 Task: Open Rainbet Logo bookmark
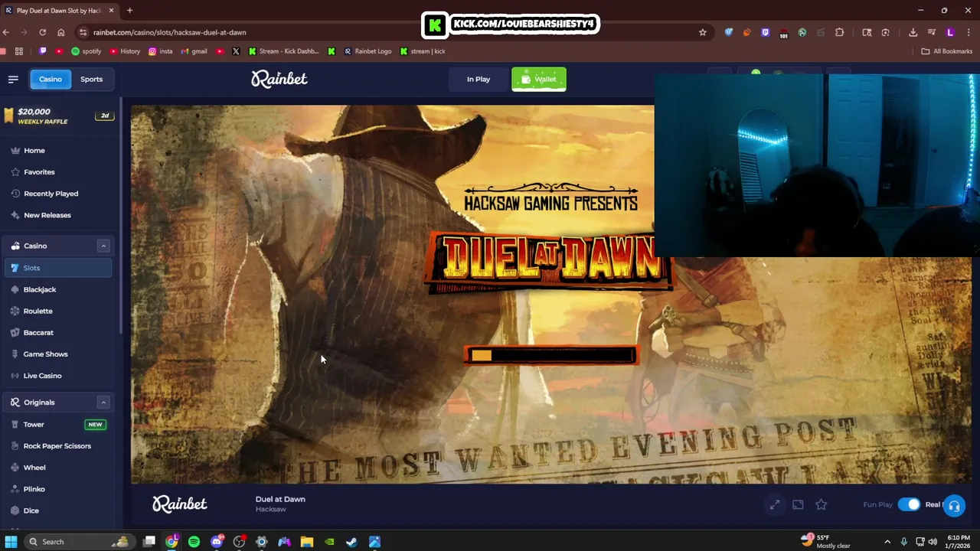click(x=367, y=51)
